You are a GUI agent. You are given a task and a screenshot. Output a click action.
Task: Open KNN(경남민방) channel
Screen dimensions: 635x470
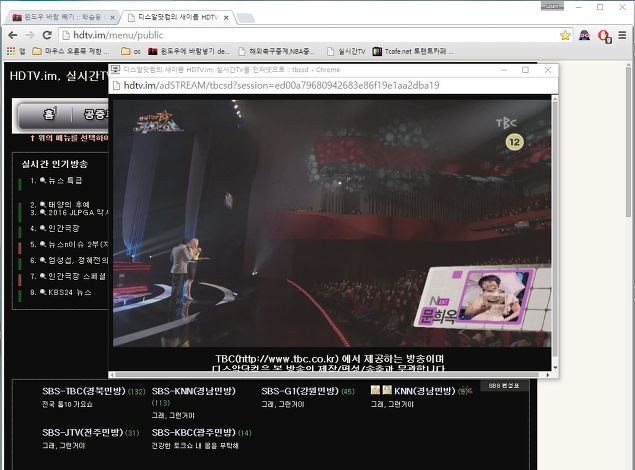425,391
